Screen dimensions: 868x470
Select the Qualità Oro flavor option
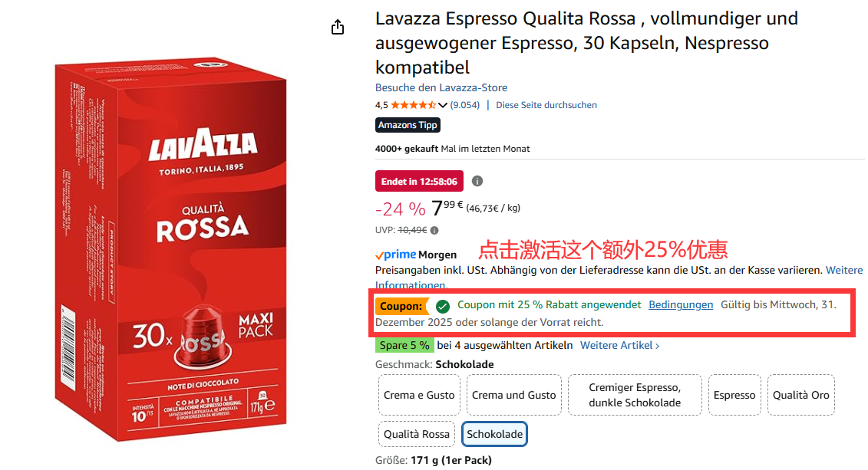pos(801,395)
